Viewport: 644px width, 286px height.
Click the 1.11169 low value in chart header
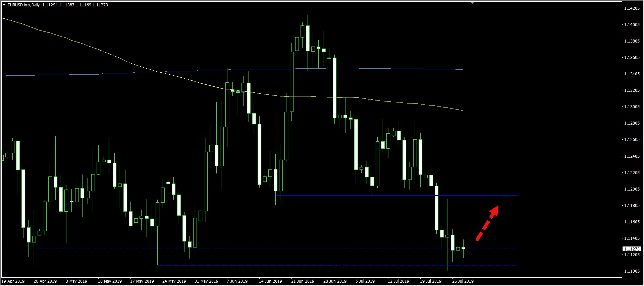(83, 5)
